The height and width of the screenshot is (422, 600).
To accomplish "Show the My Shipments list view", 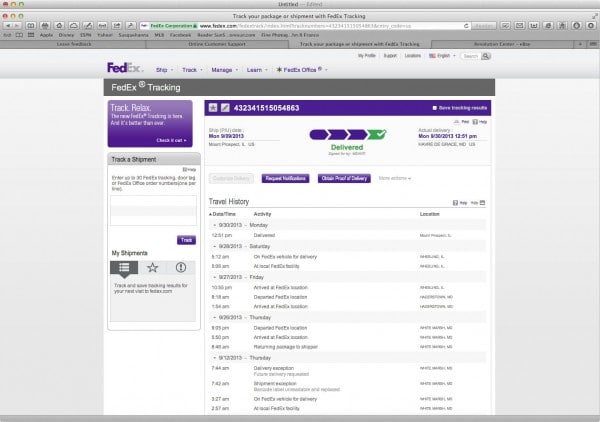I will coord(124,267).
